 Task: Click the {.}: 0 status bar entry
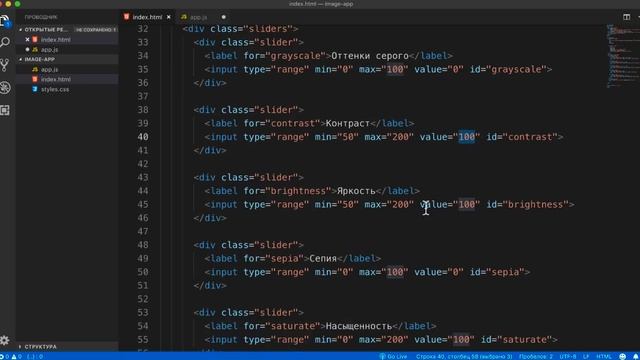(35, 356)
